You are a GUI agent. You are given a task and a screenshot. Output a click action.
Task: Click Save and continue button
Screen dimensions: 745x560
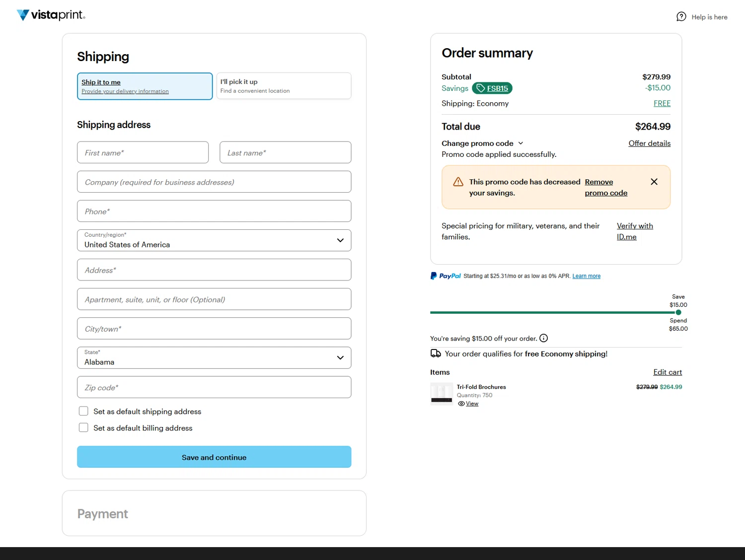pyautogui.click(x=214, y=457)
